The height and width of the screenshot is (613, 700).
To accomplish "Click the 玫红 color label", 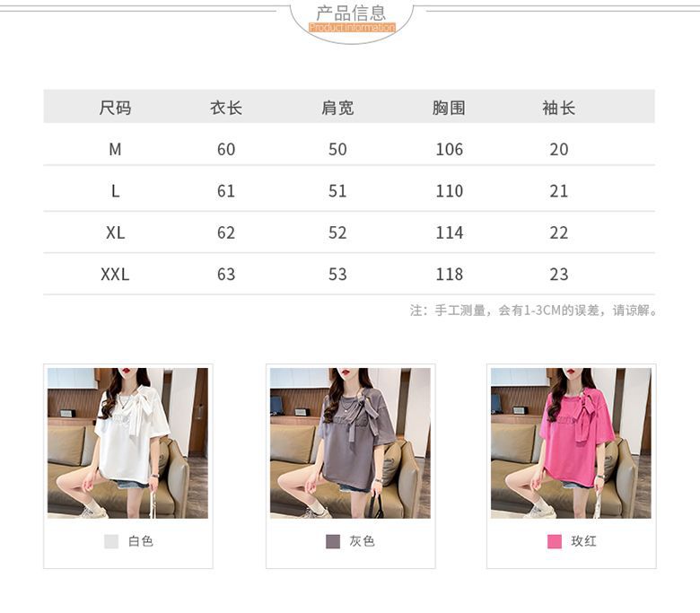I will [x=583, y=541].
